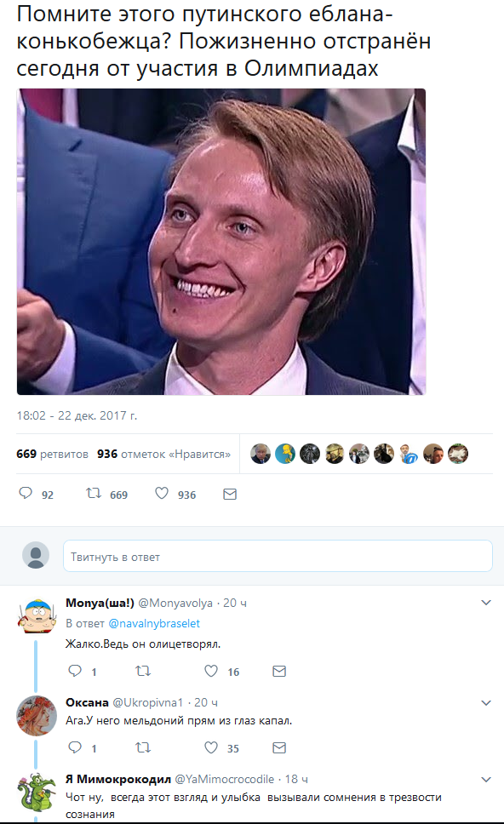Send main tweet via envelope message icon
504x824 pixels.
(x=230, y=494)
